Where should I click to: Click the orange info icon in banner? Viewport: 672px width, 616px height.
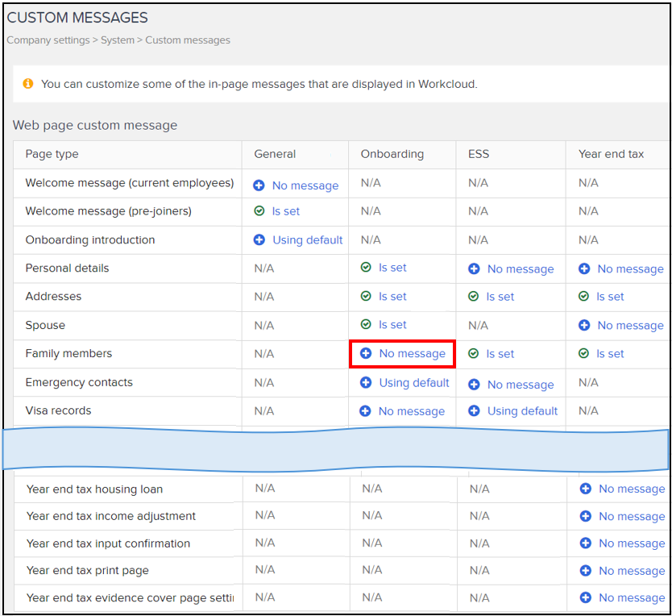(x=28, y=84)
